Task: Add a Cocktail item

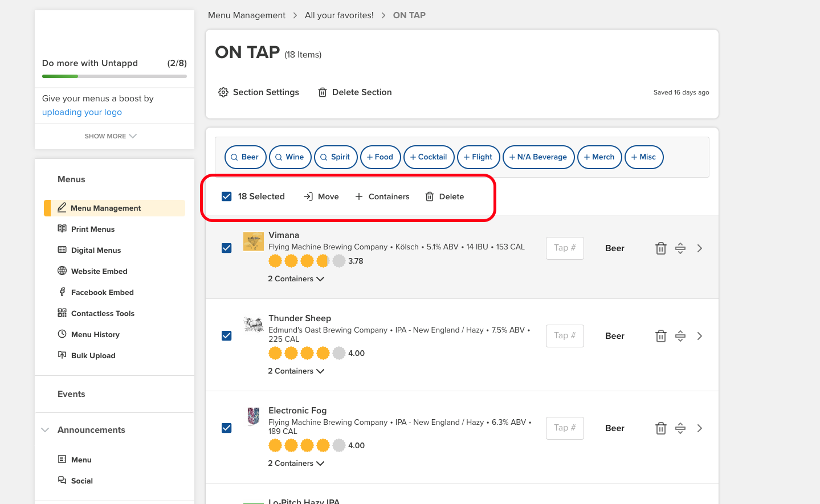Action: (429, 157)
